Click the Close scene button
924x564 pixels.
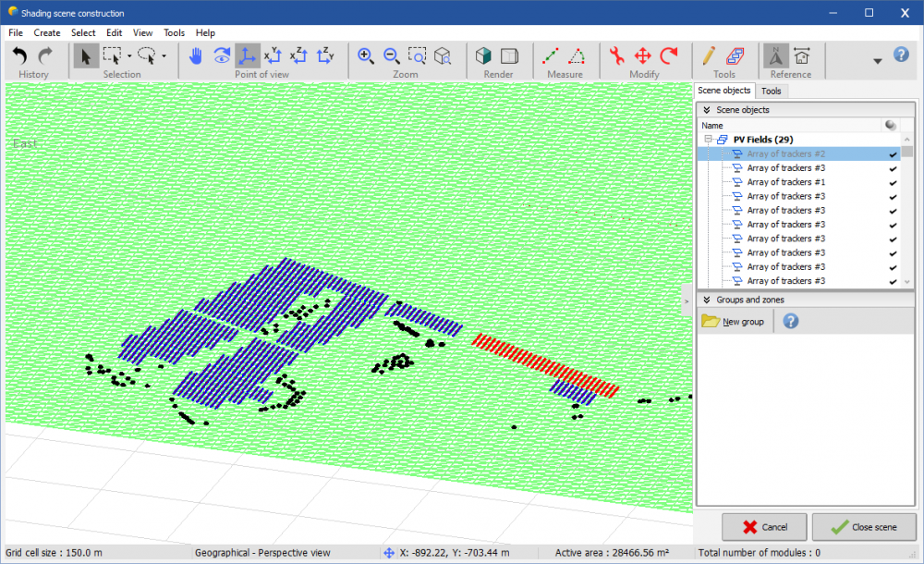(x=864, y=527)
